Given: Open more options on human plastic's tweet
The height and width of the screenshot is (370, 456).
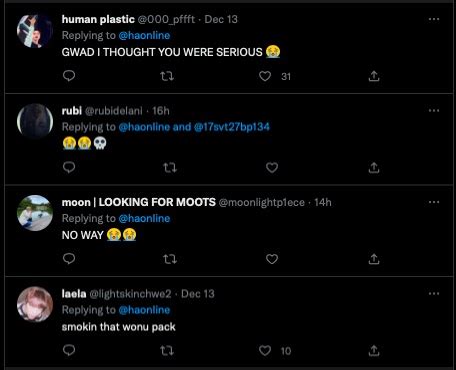Looking at the screenshot, I should point(434,19).
